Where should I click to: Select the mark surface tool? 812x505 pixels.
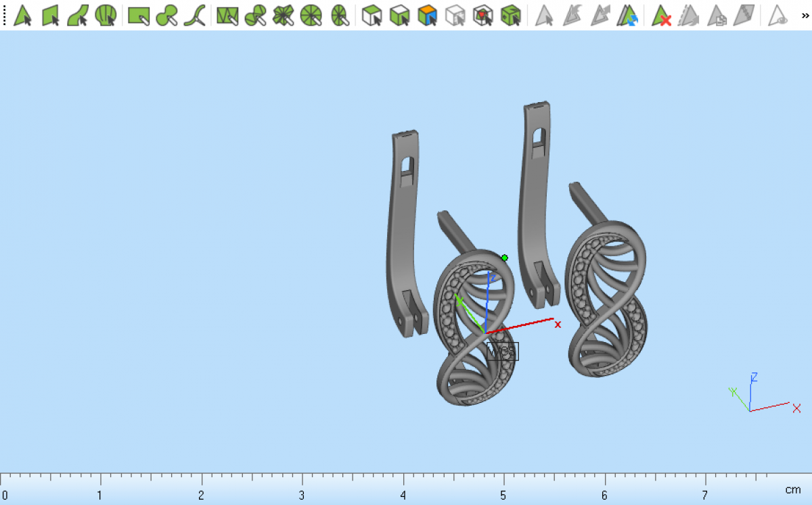click(78, 15)
